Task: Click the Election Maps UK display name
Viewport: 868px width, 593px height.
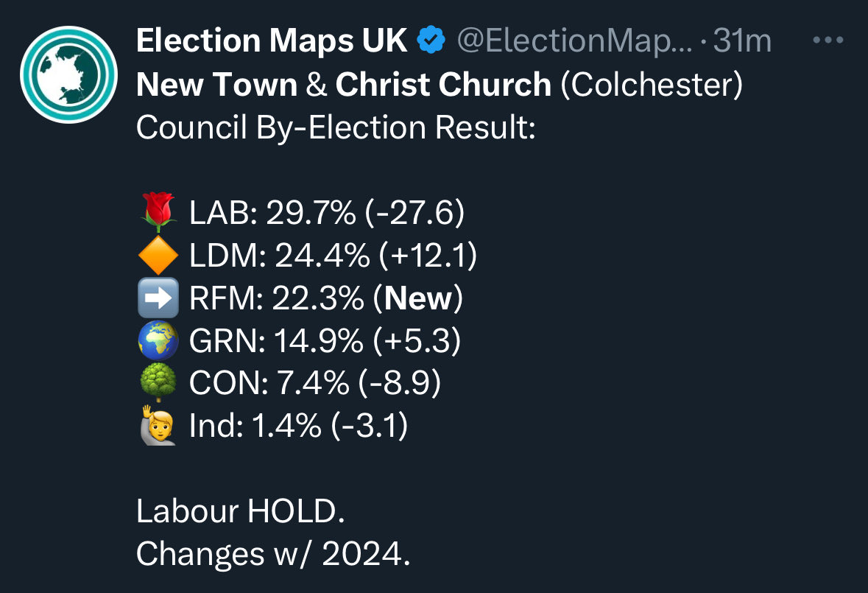Action: [x=272, y=41]
